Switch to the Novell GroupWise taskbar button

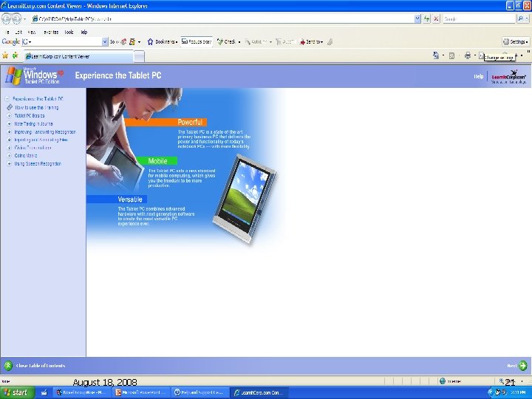click(82, 392)
